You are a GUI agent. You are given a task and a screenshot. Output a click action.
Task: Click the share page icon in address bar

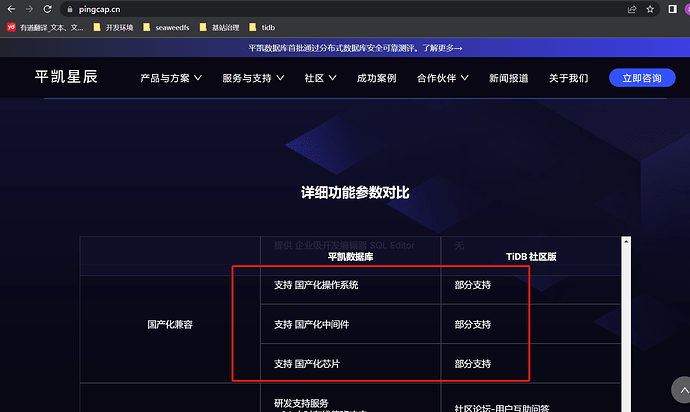click(x=632, y=9)
